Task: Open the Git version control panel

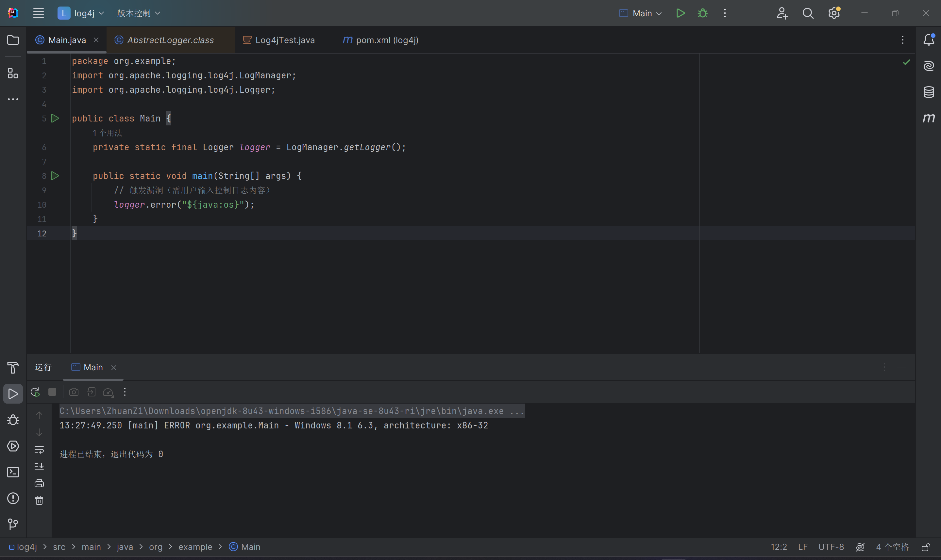Action: click(x=13, y=524)
